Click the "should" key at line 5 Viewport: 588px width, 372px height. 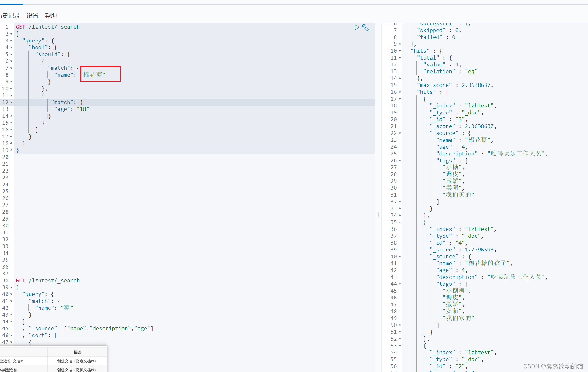coord(48,54)
